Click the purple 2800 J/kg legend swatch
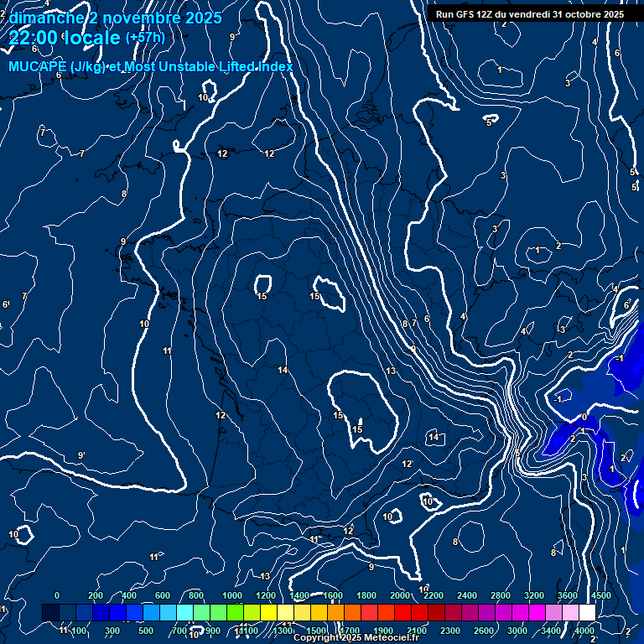The height and width of the screenshot is (644, 644). [x=486, y=612]
